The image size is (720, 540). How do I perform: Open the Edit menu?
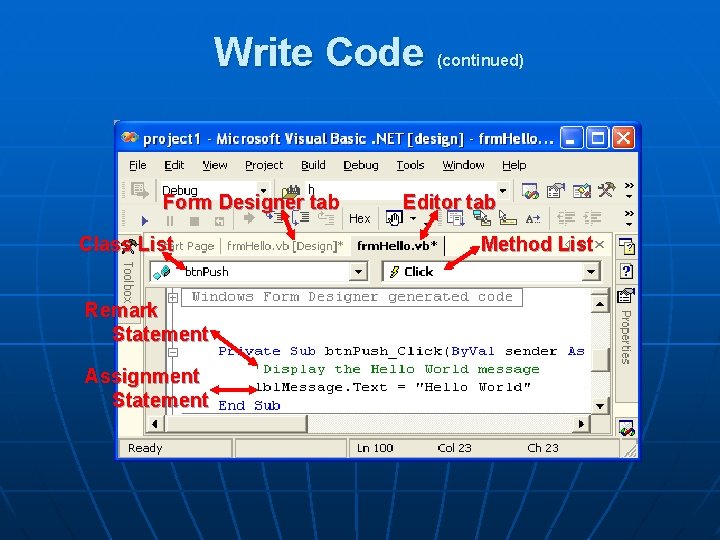(x=174, y=165)
